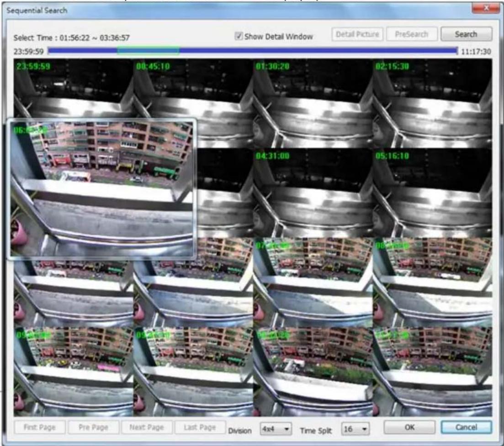Select the 02:15:30 thumbnail
The image size is (504, 446).
(432, 104)
